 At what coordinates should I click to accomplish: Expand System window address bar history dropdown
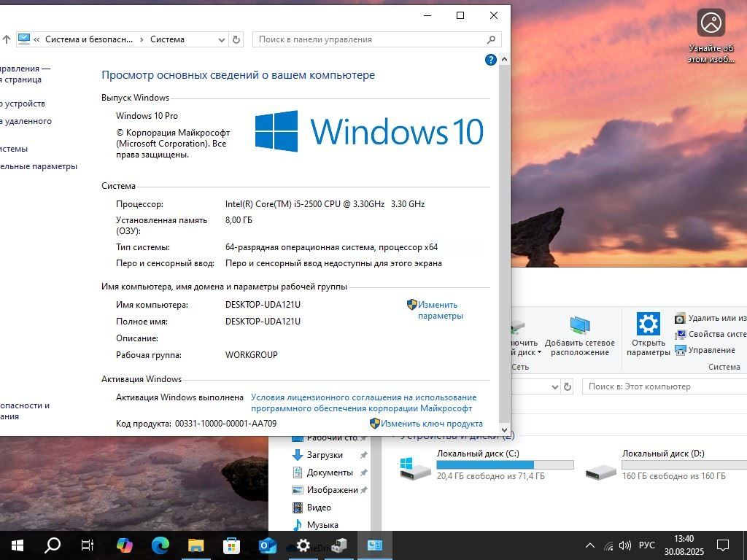click(x=222, y=40)
